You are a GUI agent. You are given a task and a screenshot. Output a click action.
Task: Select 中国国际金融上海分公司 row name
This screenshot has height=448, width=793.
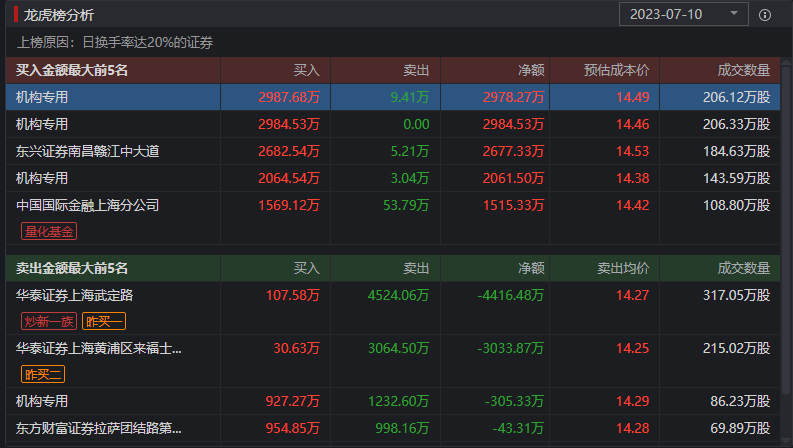[x=87, y=205]
